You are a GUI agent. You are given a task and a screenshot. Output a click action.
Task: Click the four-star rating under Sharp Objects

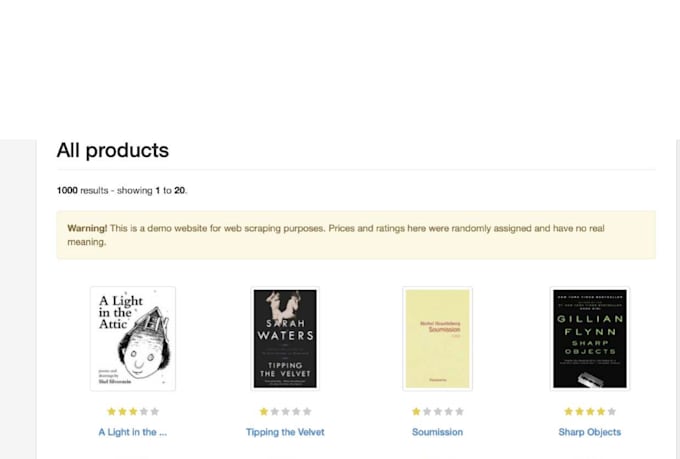pos(590,411)
